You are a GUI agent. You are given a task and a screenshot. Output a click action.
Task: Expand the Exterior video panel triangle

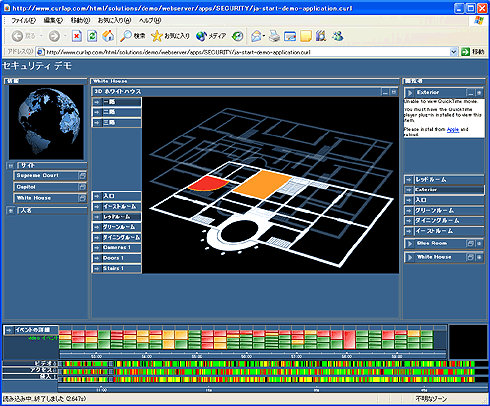tap(410, 93)
